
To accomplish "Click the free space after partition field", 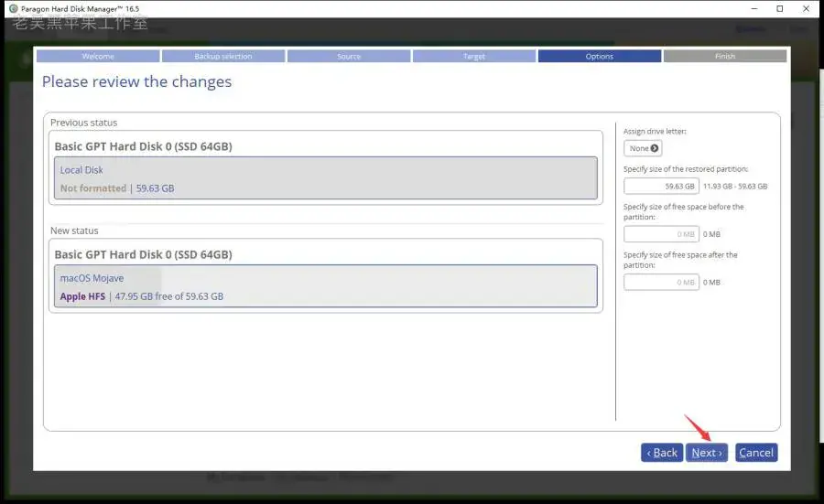I will click(x=661, y=283).
